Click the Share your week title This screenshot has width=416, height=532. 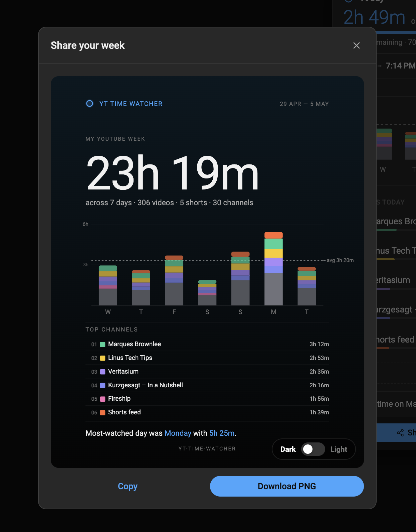87,45
